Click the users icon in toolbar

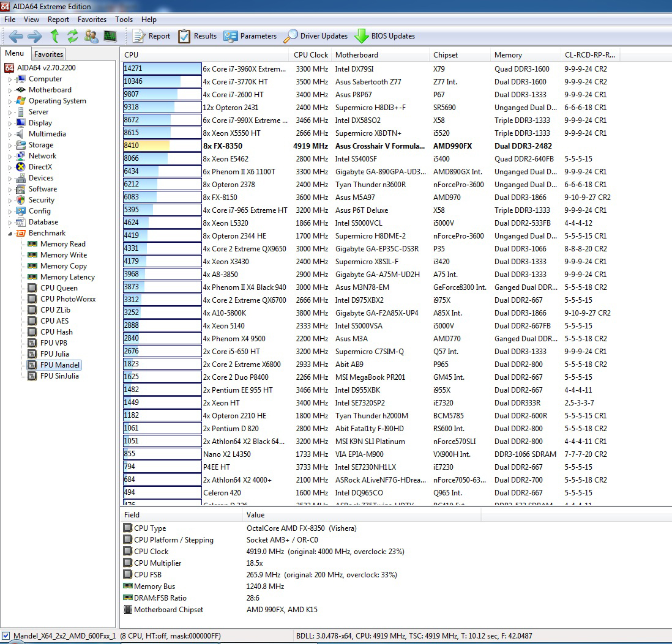click(x=91, y=37)
